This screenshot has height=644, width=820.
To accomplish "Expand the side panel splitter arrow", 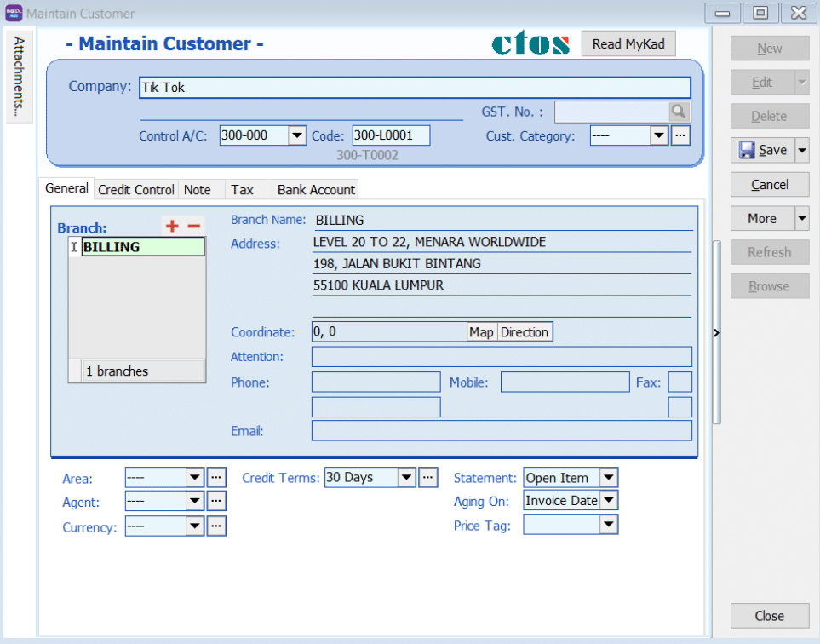I will point(716,333).
